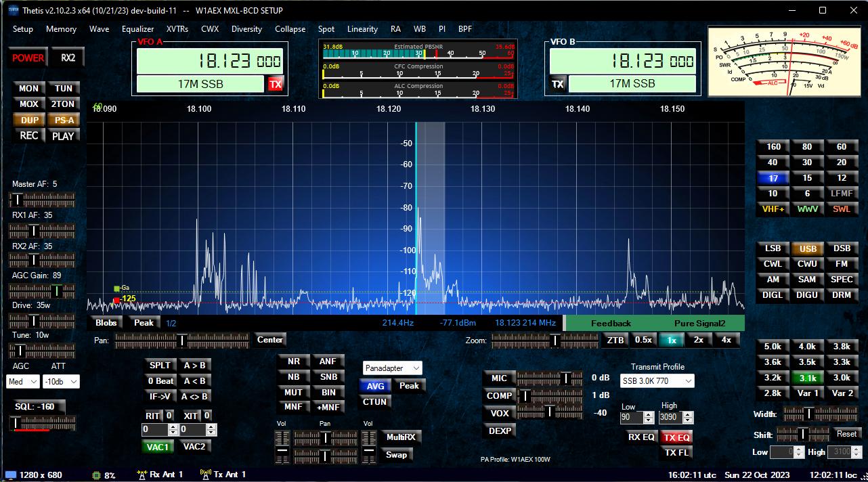Click the Master AF volume slider
The width and height of the screenshot is (868, 482).
(41, 200)
